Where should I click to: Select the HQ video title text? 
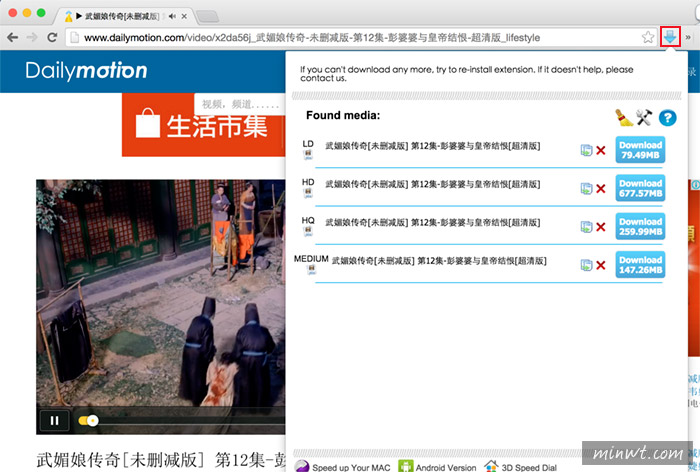pos(433,223)
